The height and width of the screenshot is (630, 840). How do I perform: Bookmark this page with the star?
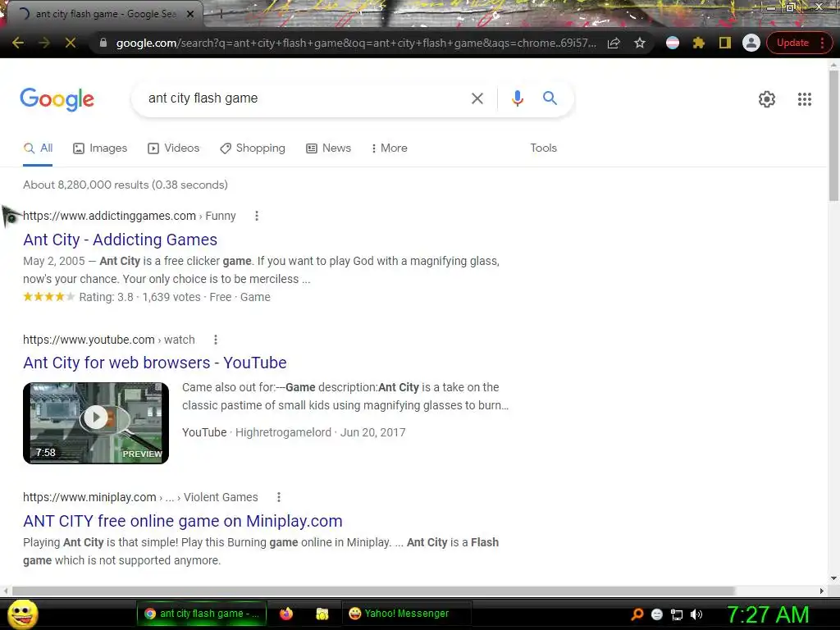pyautogui.click(x=640, y=43)
